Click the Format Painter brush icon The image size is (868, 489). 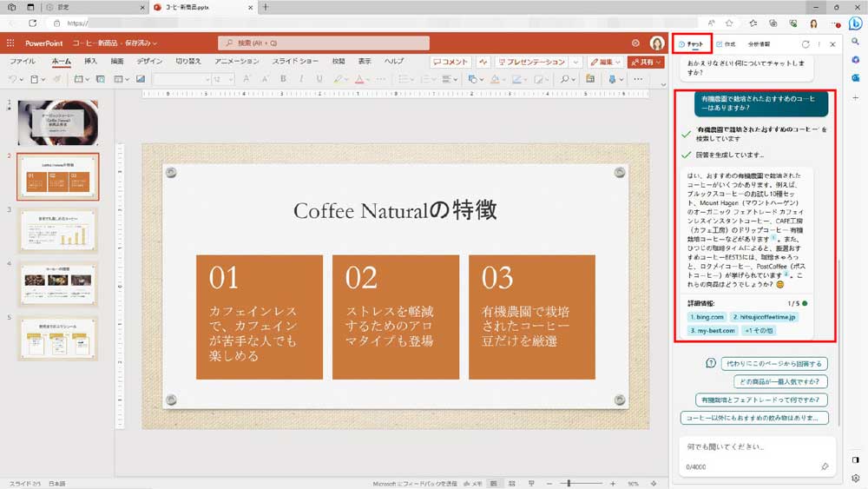tap(56, 79)
